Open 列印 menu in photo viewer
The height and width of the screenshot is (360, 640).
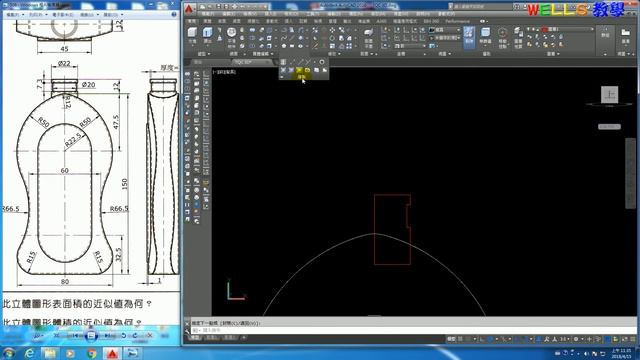[x=38, y=15]
